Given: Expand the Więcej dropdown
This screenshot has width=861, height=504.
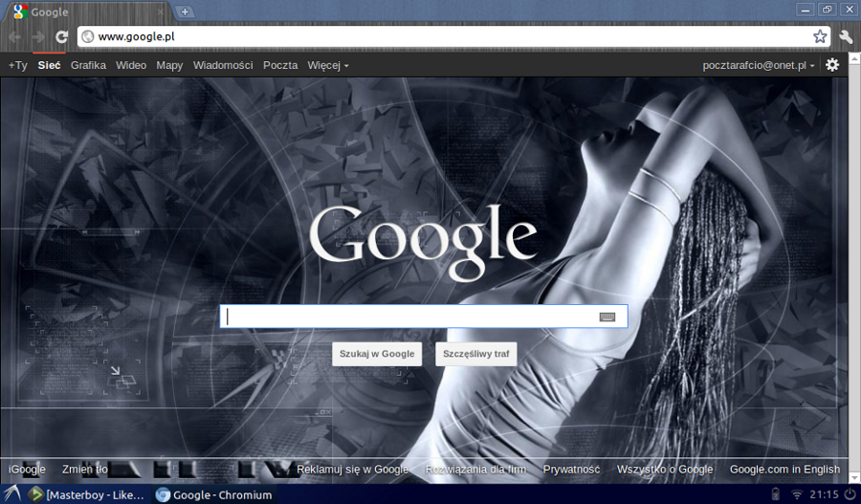Looking at the screenshot, I should (x=328, y=65).
